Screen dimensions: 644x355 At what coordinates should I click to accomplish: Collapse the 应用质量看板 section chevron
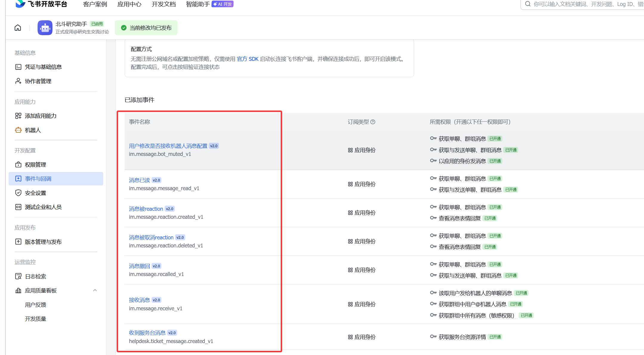[95, 290]
